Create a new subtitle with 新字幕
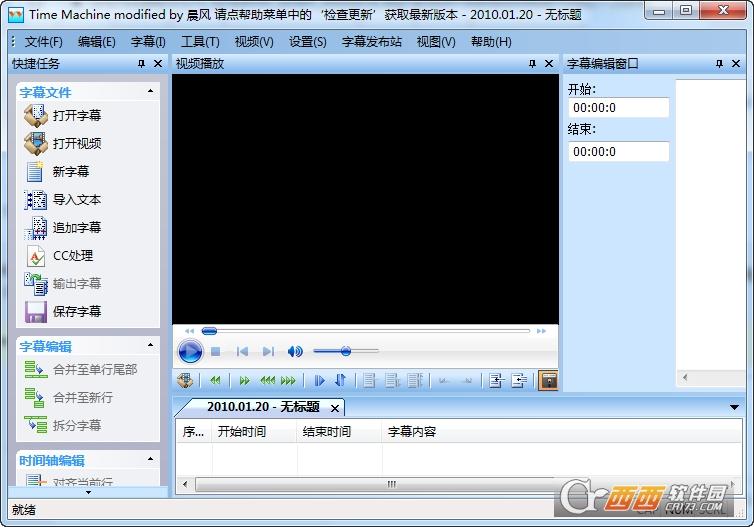This screenshot has width=754, height=527. click(57, 172)
